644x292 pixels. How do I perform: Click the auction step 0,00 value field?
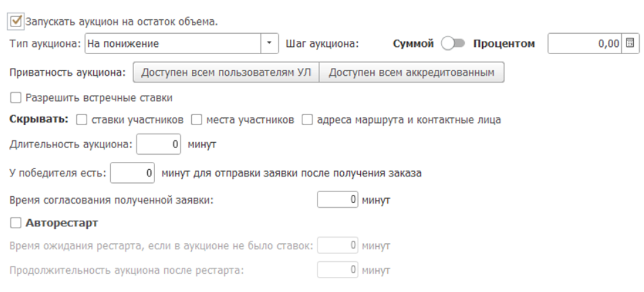(x=584, y=43)
